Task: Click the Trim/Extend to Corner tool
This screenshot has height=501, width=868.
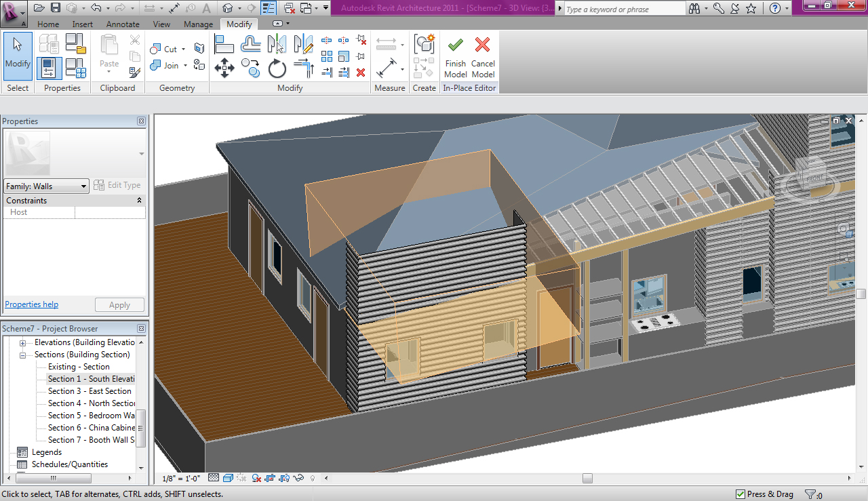Action: [303, 68]
